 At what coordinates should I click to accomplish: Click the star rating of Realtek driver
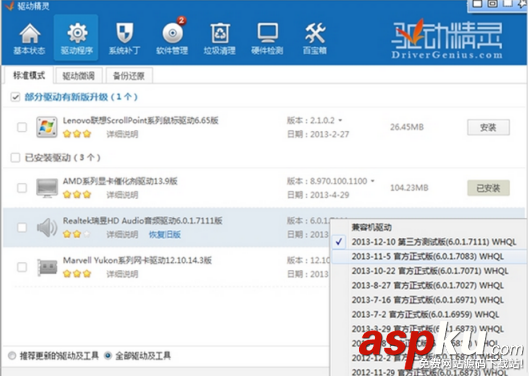pos(77,234)
